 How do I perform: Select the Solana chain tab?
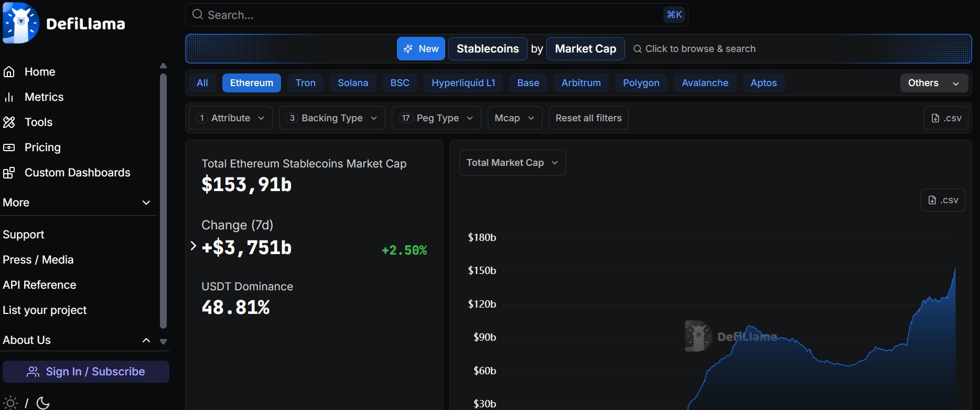(353, 83)
